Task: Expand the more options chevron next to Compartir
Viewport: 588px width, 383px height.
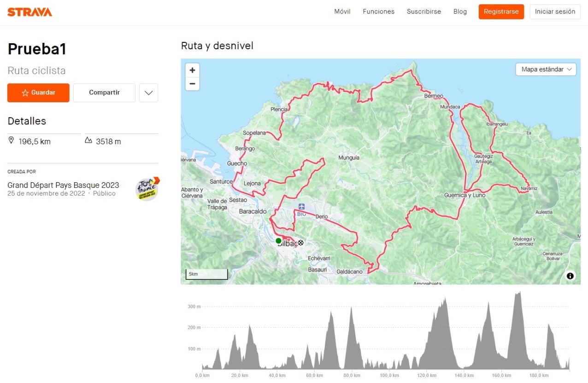Action: point(148,93)
